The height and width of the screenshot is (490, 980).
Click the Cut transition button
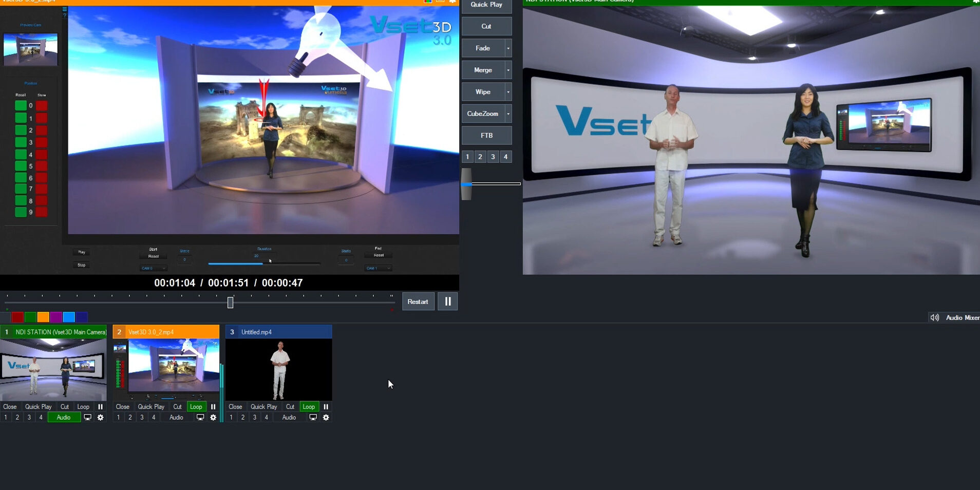pyautogui.click(x=486, y=26)
